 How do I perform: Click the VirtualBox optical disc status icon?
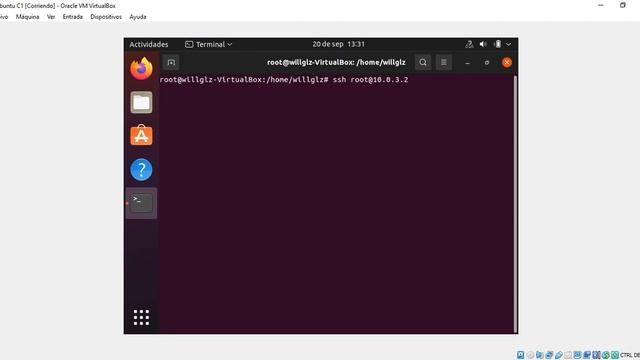(x=530, y=355)
